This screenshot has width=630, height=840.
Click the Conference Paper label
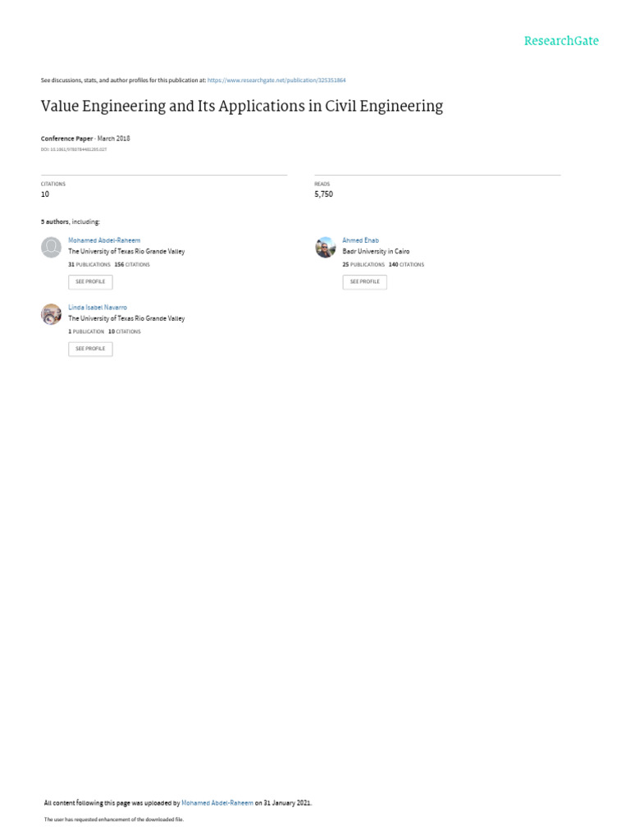[x=67, y=138]
